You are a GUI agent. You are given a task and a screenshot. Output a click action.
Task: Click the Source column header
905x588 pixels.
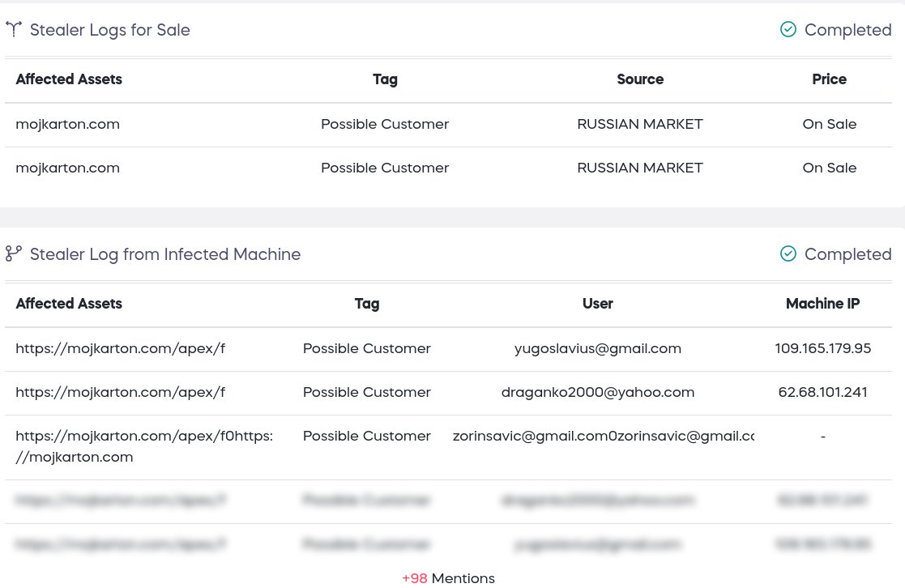pos(640,79)
